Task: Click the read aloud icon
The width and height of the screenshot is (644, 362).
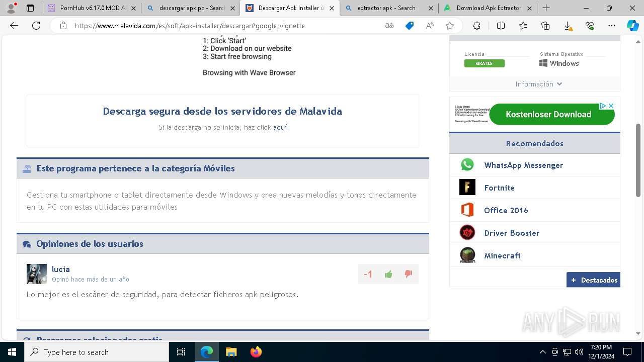Action: click(x=430, y=26)
